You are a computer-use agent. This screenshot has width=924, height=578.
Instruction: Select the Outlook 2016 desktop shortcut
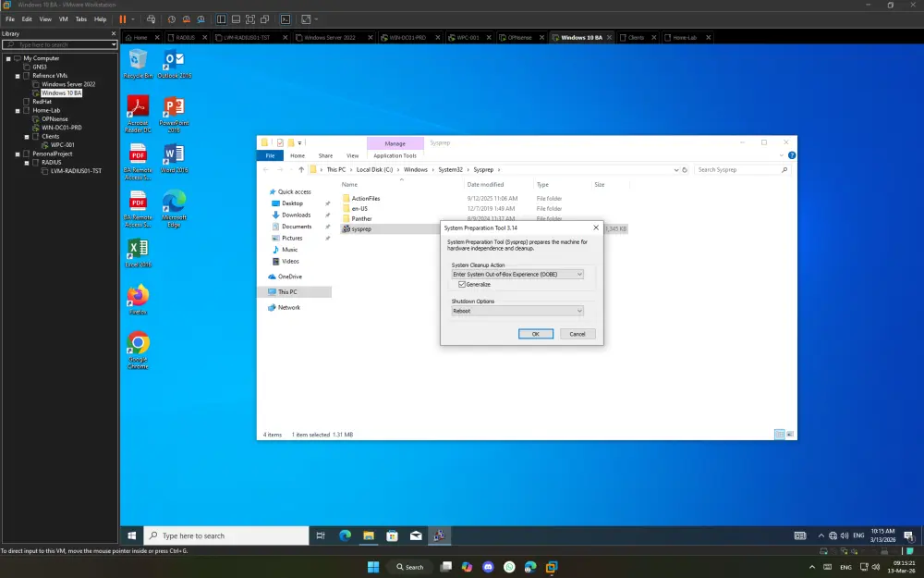(175, 64)
